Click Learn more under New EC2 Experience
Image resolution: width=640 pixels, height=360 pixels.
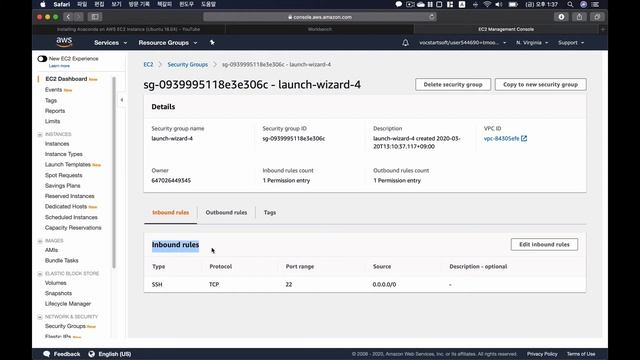59,66
